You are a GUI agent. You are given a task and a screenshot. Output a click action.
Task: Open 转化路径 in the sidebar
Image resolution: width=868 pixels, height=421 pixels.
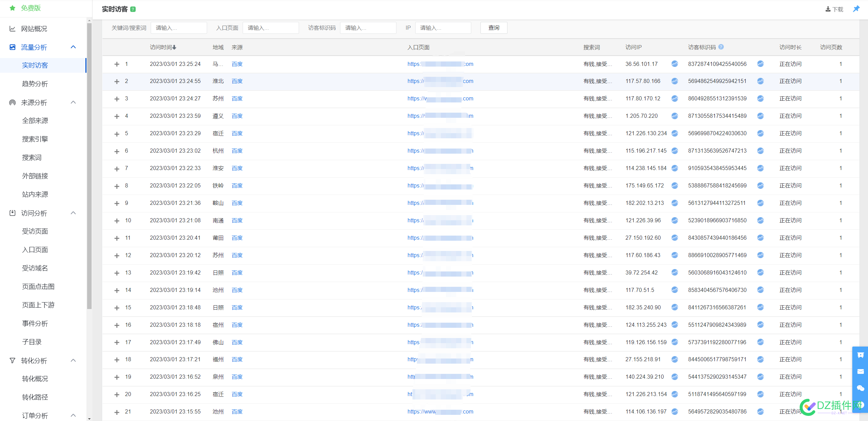tap(35, 397)
